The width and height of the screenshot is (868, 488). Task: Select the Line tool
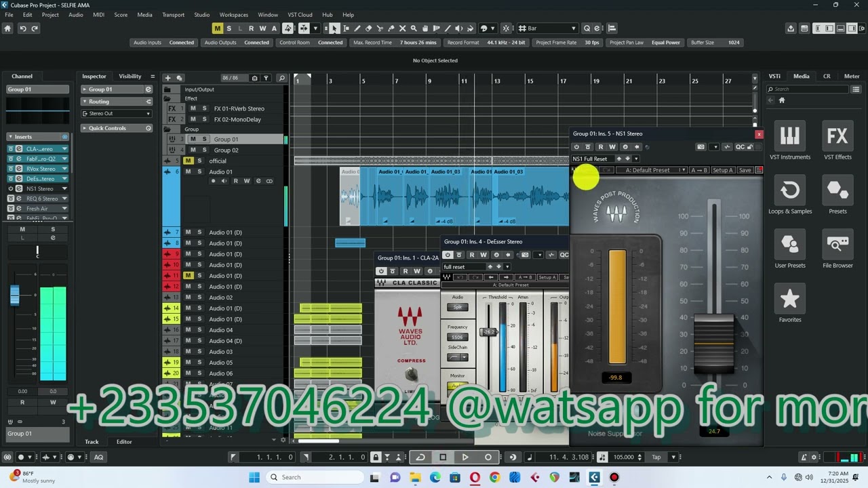click(x=448, y=28)
